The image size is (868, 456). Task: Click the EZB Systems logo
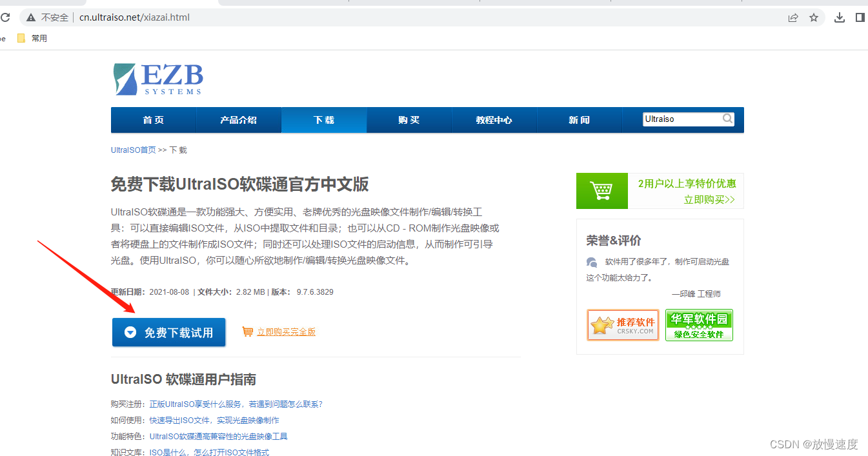tap(158, 79)
